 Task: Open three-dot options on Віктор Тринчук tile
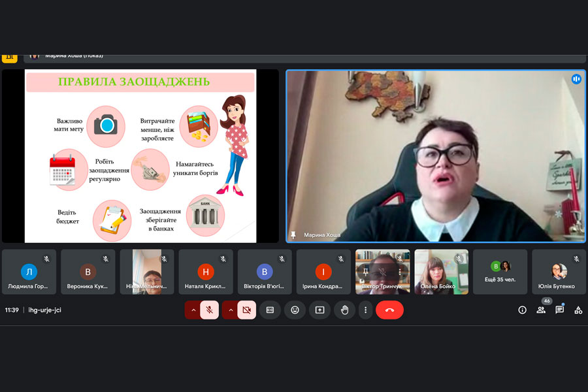(x=399, y=272)
